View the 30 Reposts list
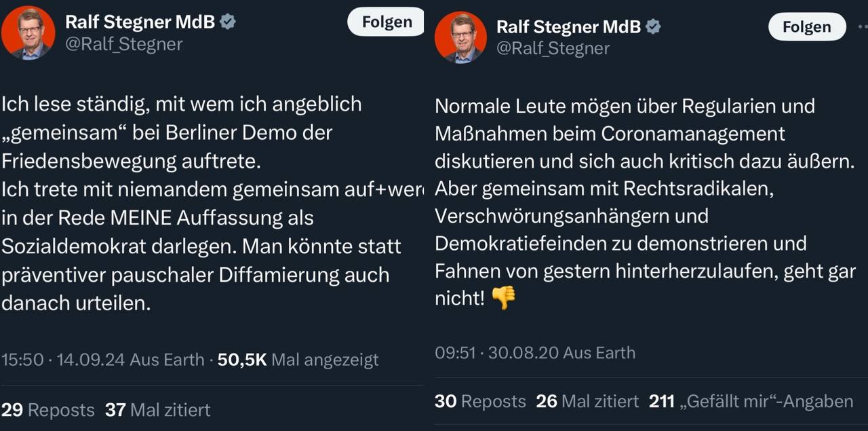 click(480, 402)
